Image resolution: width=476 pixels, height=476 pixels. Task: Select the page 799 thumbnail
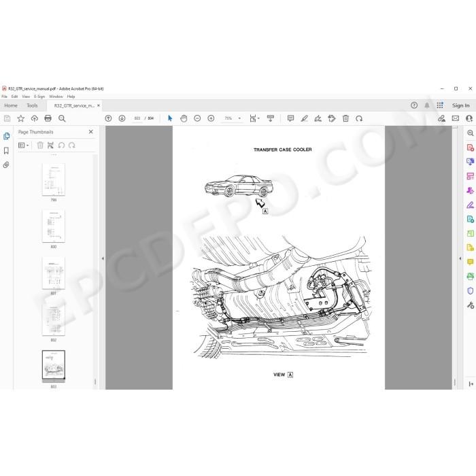click(x=54, y=180)
